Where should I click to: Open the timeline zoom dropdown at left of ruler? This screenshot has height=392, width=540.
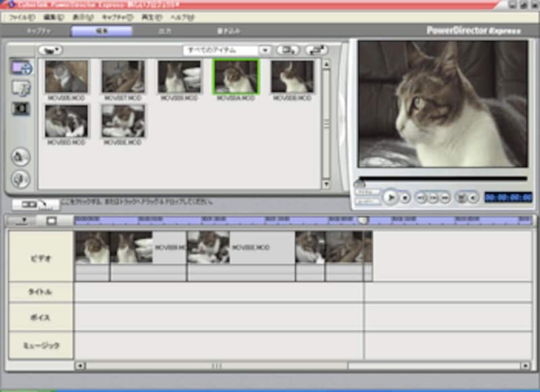click(x=24, y=220)
